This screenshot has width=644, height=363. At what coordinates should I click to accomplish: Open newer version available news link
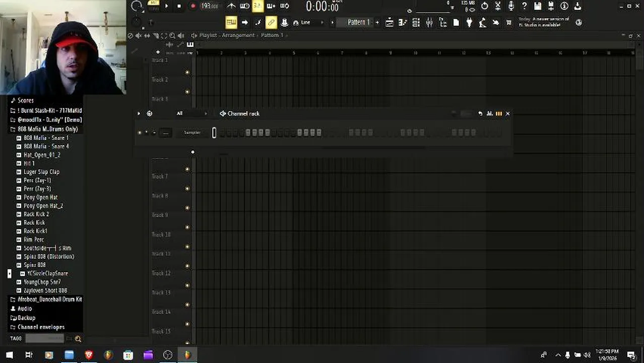544,22
